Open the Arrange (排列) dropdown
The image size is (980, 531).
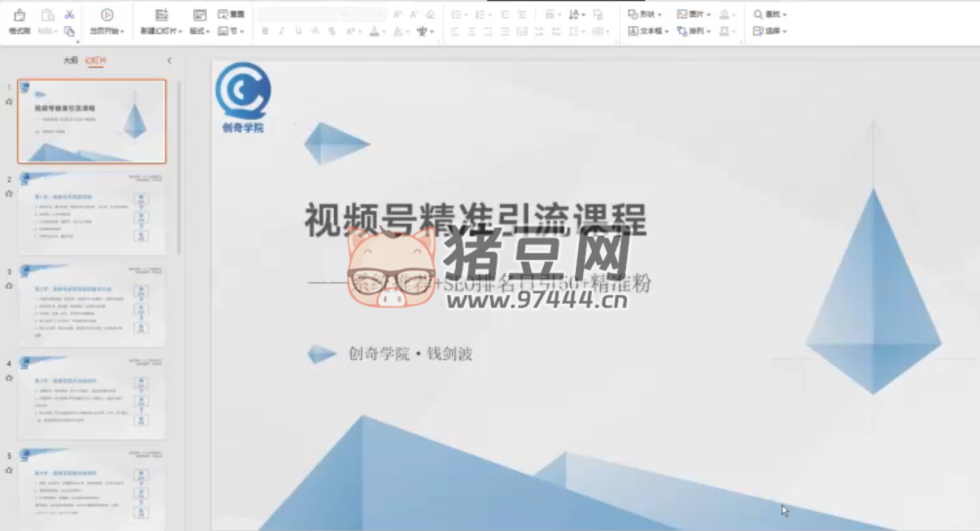tap(693, 31)
